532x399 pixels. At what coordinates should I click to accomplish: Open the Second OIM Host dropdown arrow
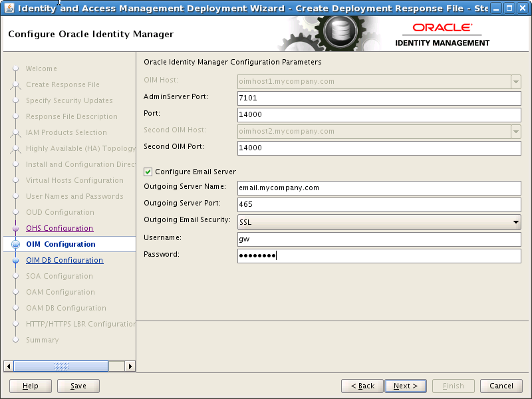tap(516, 132)
